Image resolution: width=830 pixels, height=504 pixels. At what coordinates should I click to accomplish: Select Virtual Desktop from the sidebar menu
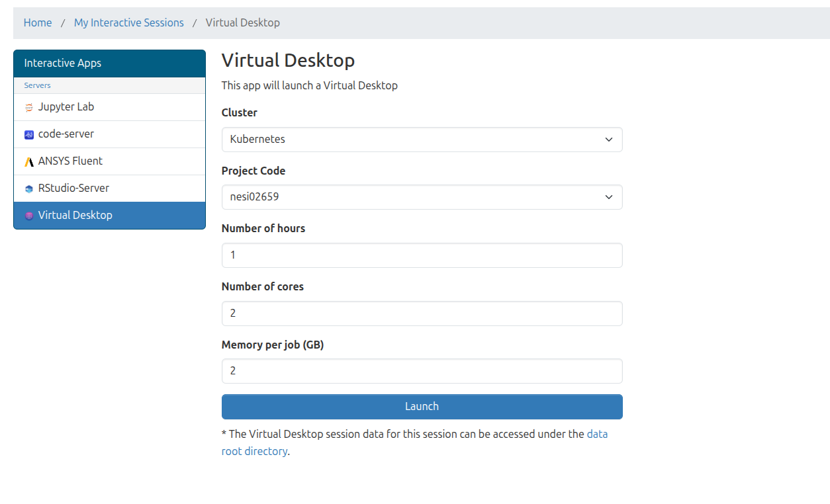pyautogui.click(x=76, y=215)
